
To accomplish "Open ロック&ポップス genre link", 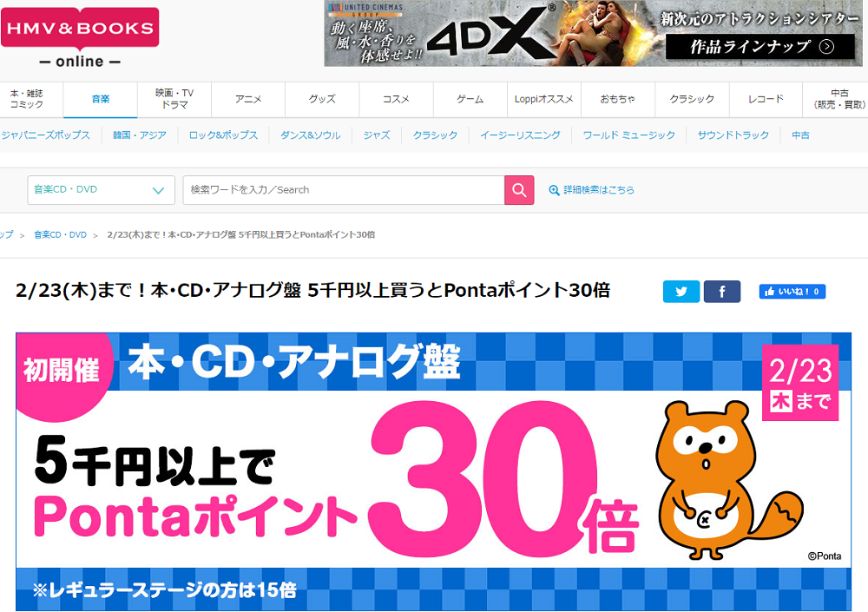I will pyautogui.click(x=223, y=135).
